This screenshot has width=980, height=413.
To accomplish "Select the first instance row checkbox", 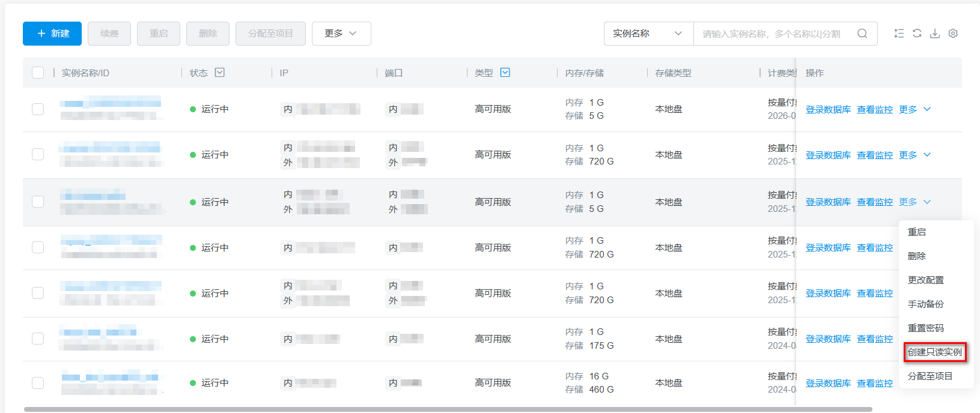I will point(38,109).
